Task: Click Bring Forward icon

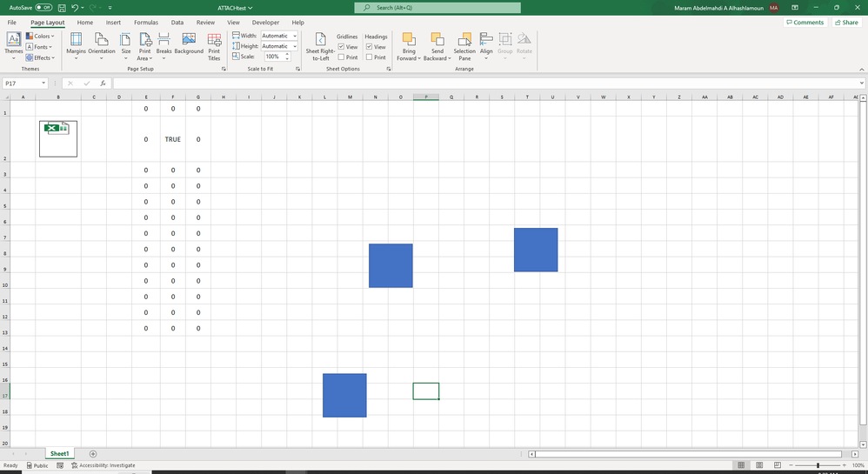Action: tap(409, 39)
